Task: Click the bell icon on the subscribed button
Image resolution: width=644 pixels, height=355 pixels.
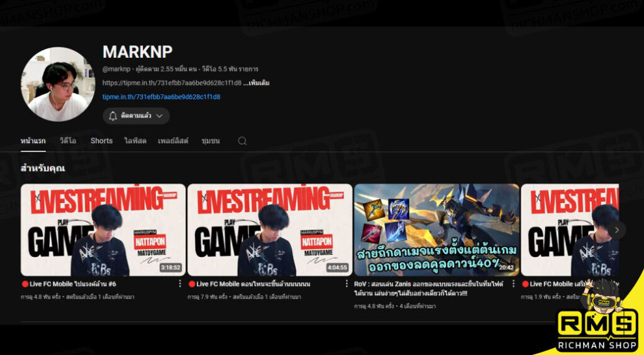Action: click(x=113, y=116)
